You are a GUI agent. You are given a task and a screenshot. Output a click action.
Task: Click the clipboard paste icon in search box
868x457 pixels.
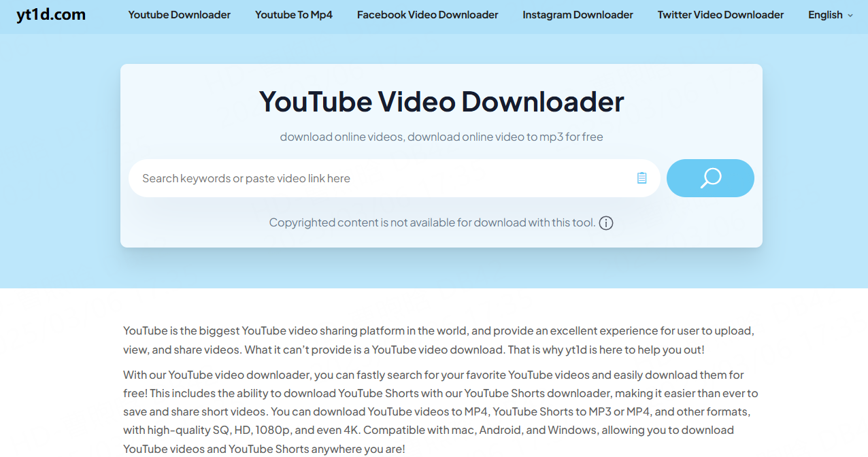(641, 178)
